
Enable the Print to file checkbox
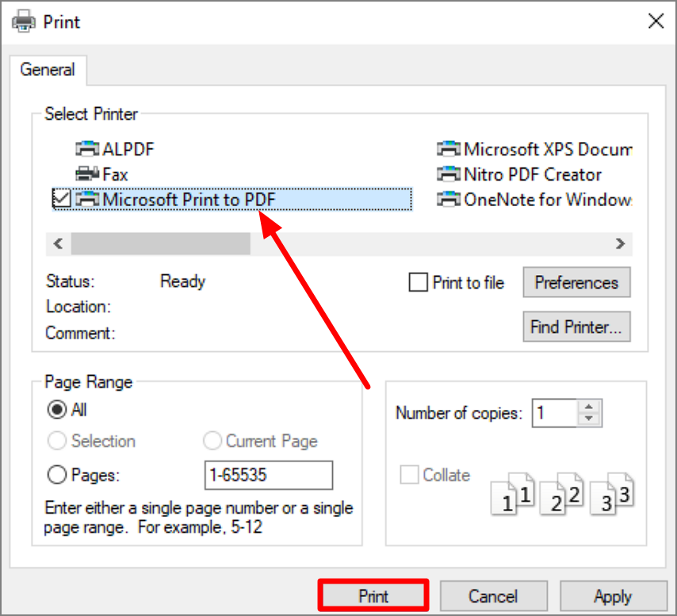pos(418,282)
